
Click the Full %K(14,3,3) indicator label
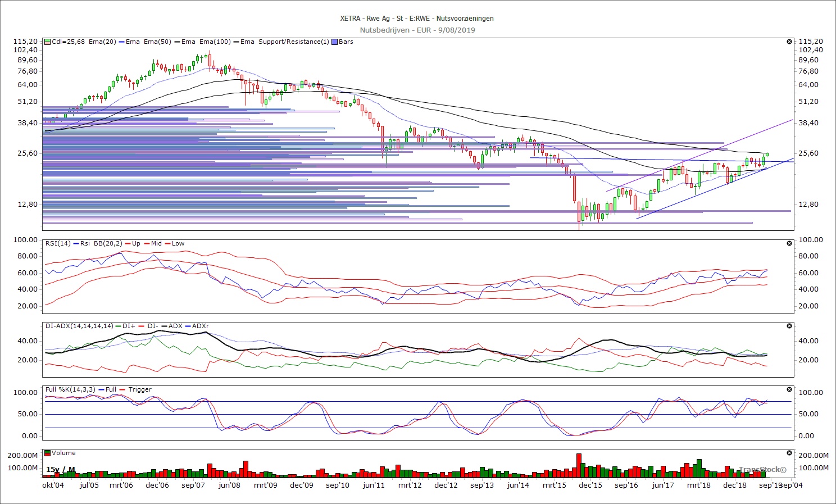click(x=71, y=389)
